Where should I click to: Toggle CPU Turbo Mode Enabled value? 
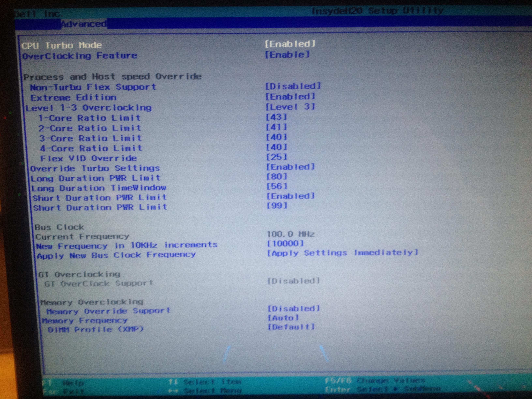click(290, 44)
